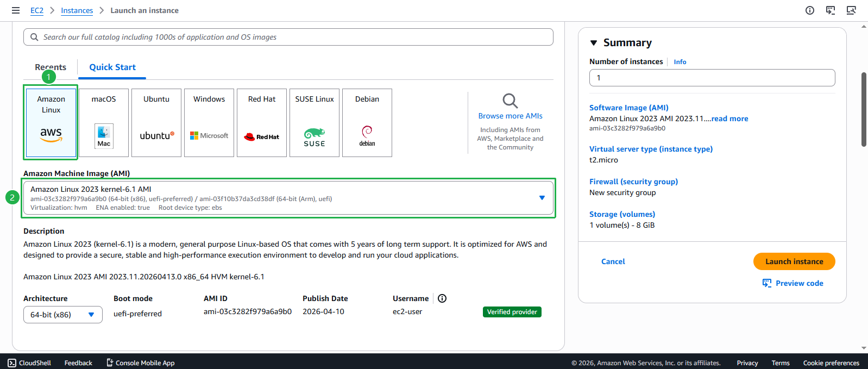Click the CloudShell icon in footer
Viewport: 868px width, 369px height.
(12, 363)
